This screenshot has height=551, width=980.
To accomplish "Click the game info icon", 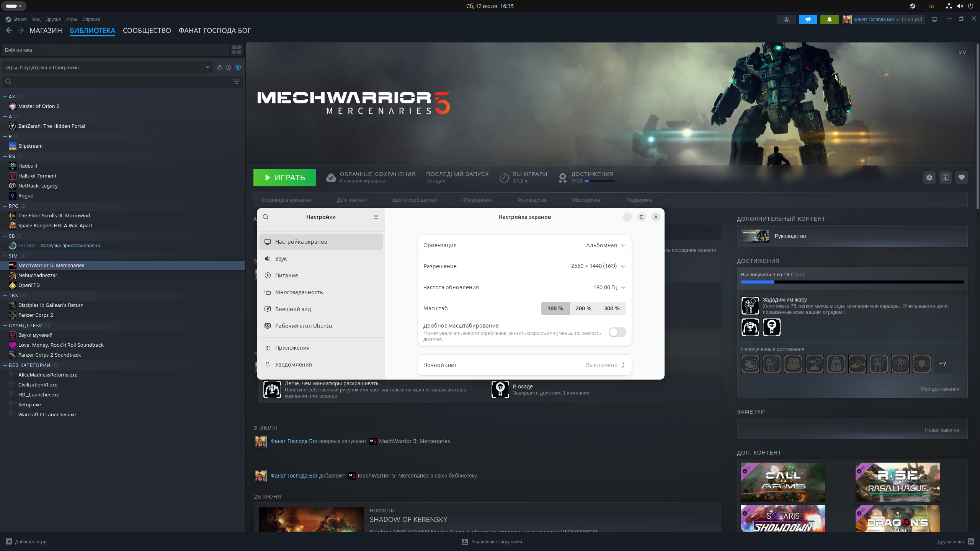I will click(946, 178).
